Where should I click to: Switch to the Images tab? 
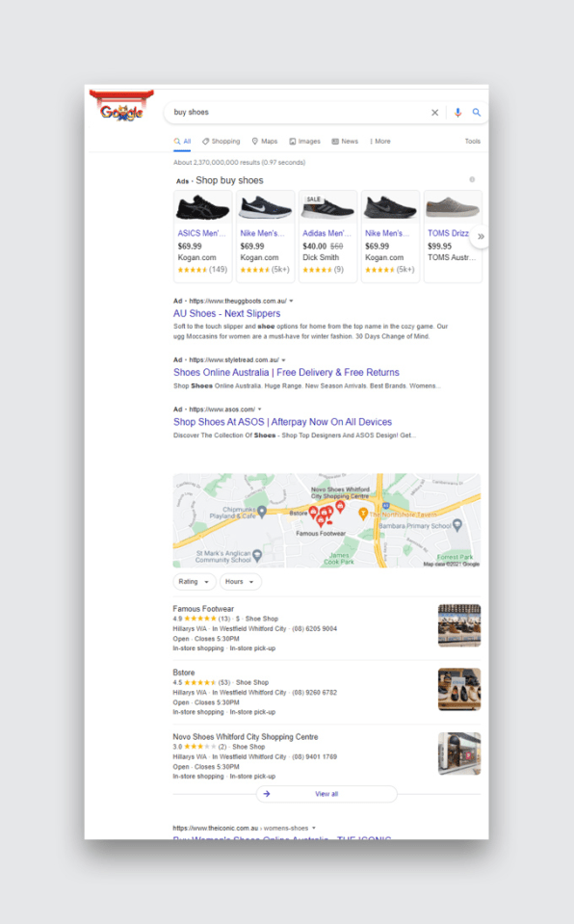pos(304,142)
